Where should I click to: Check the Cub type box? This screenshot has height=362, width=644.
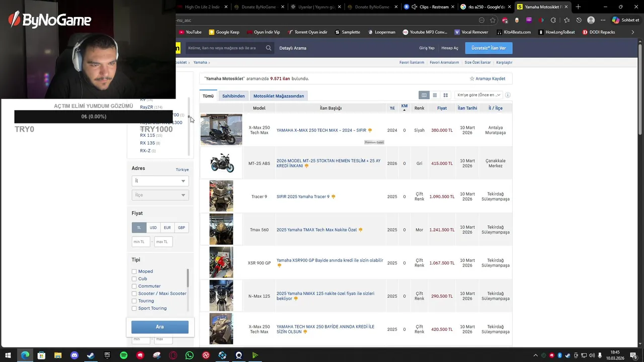[134, 279]
